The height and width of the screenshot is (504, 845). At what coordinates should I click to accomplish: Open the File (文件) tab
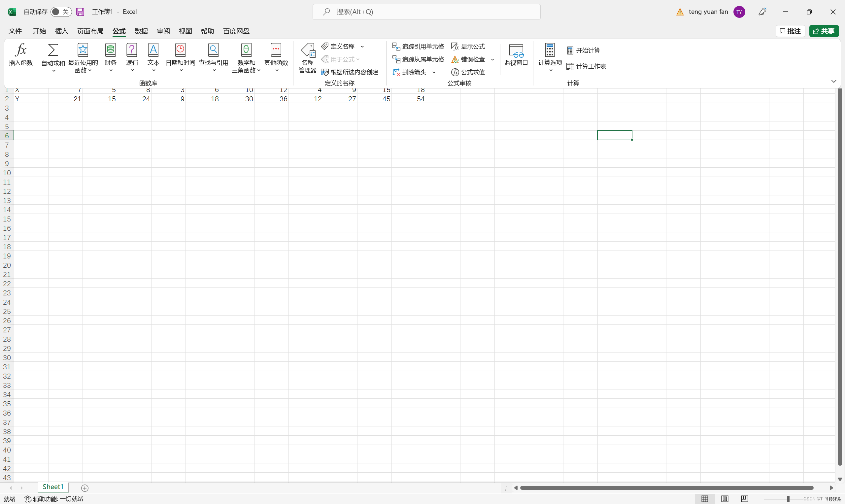15,31
